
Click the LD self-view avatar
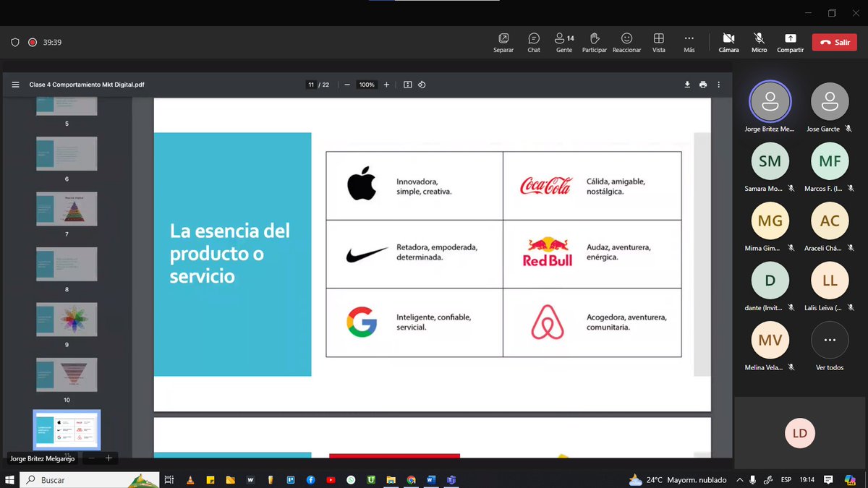click(799, 433)
